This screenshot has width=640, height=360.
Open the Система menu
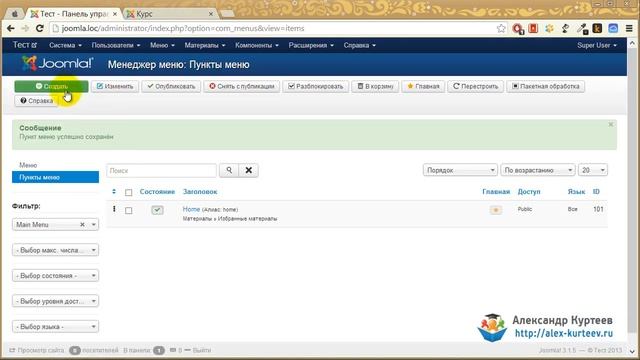click(65, 45)
